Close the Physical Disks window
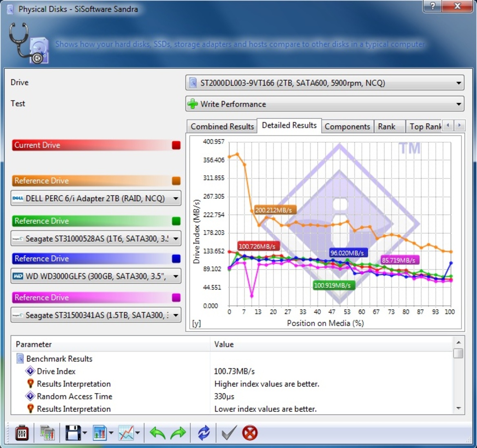The image size is (477, 448). coord(457,6)
